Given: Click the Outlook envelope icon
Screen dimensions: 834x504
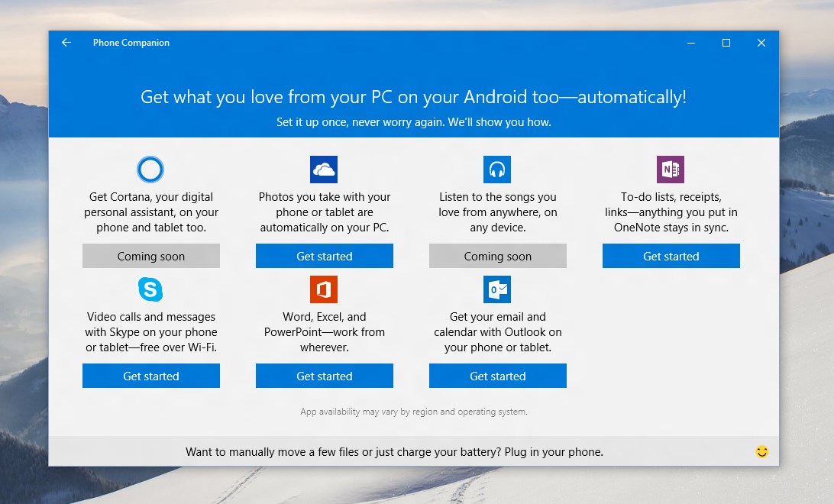Looking at the screenshot, I should [497, 289].
